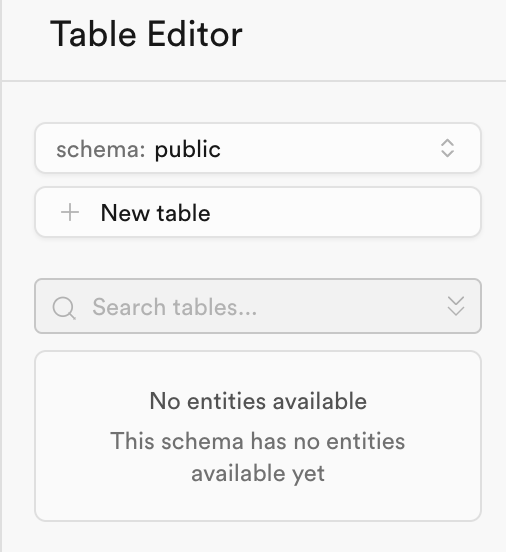Select the 'public' schema value text
506x552 pixels.
coord(188,150)
